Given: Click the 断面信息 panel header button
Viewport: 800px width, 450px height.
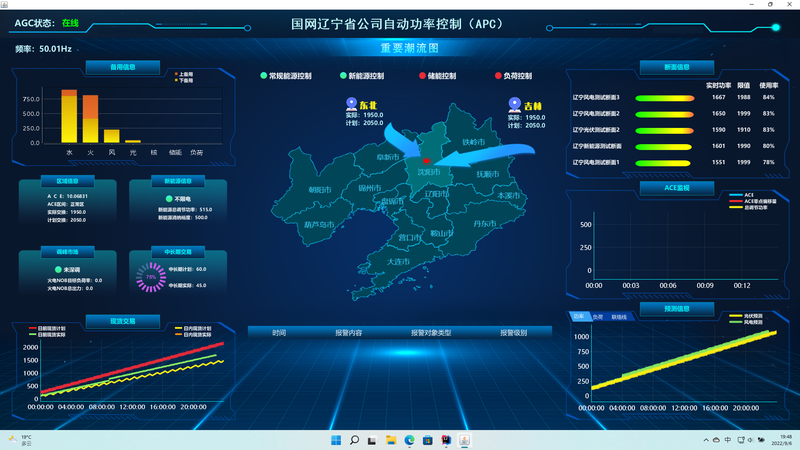Looking at the screenshot, I should click(x=677, y=67).
